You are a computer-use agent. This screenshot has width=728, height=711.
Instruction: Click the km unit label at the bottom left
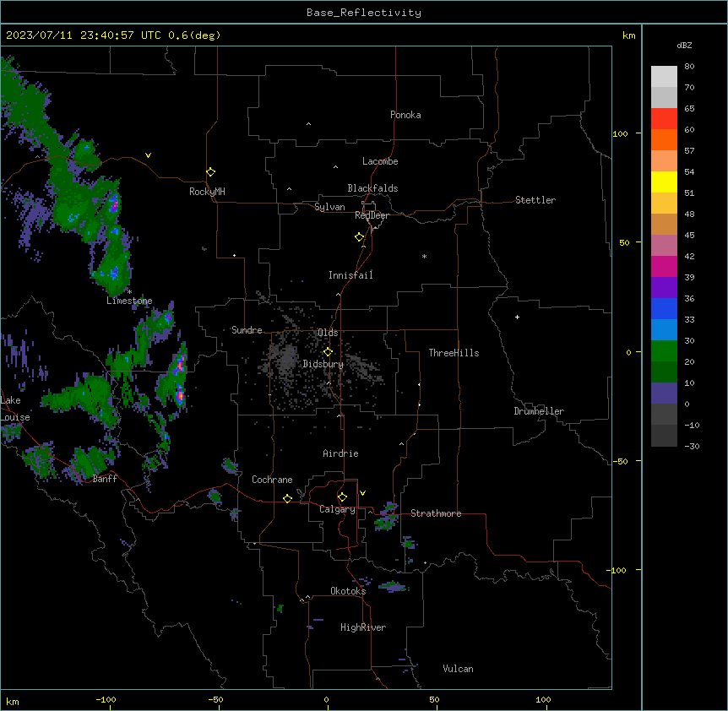pyautogui.click(x=13, y=701)
